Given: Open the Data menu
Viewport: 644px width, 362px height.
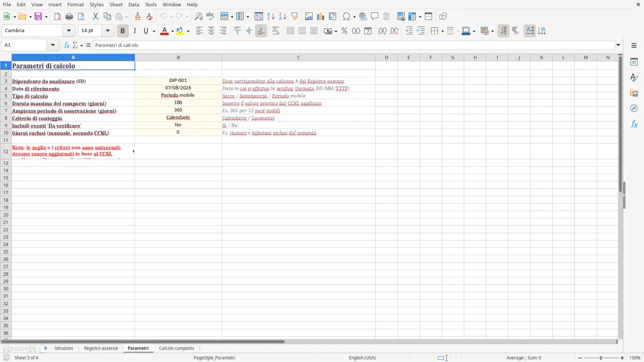Looking at the screenshot, I should coord(134,4).
